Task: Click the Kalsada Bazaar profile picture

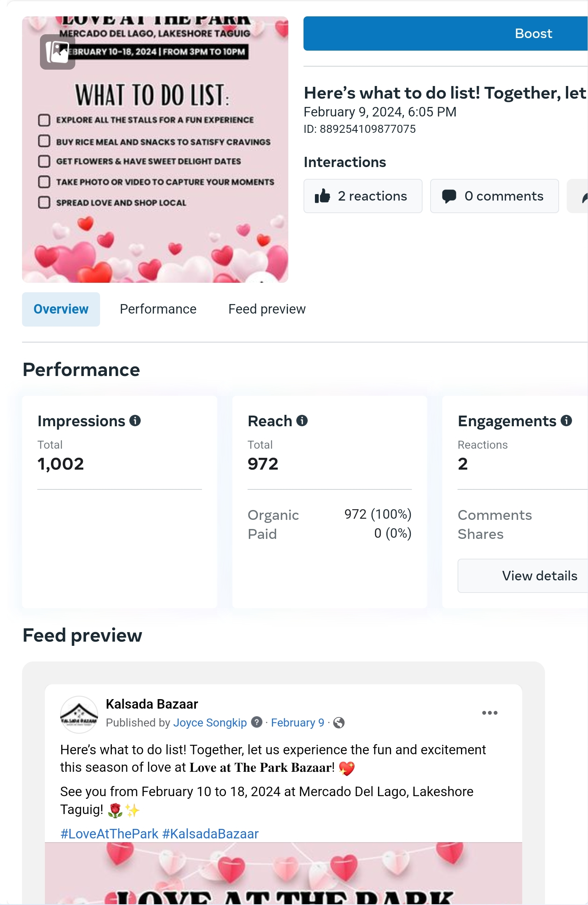Action: (79, 714)
